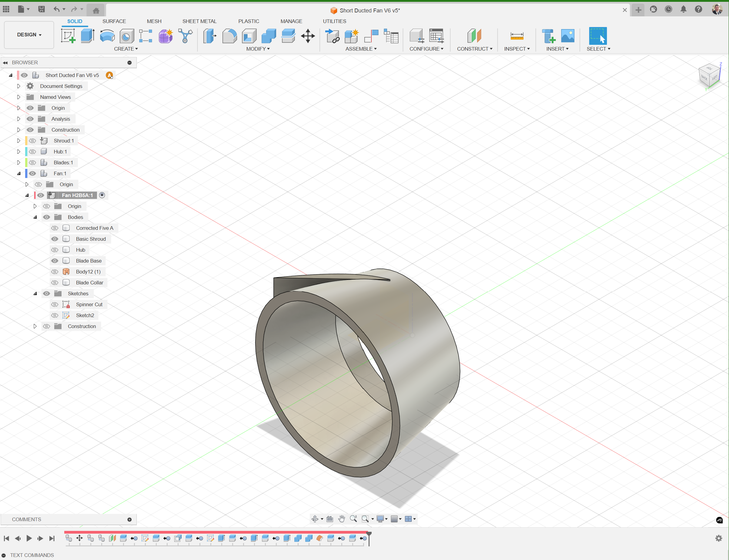The width and height of the screenshot is (729, 560).
Task: Click the Window Select tool
Action: coord(598,36)
